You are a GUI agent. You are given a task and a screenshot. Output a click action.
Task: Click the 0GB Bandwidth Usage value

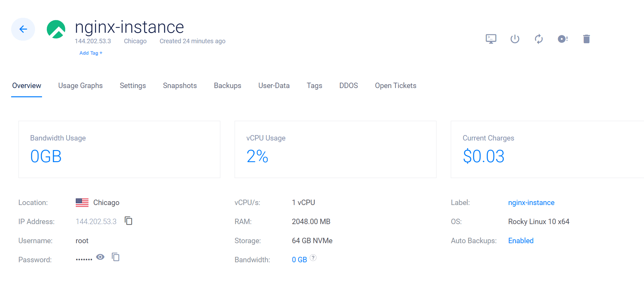click(x=46, y=156)
